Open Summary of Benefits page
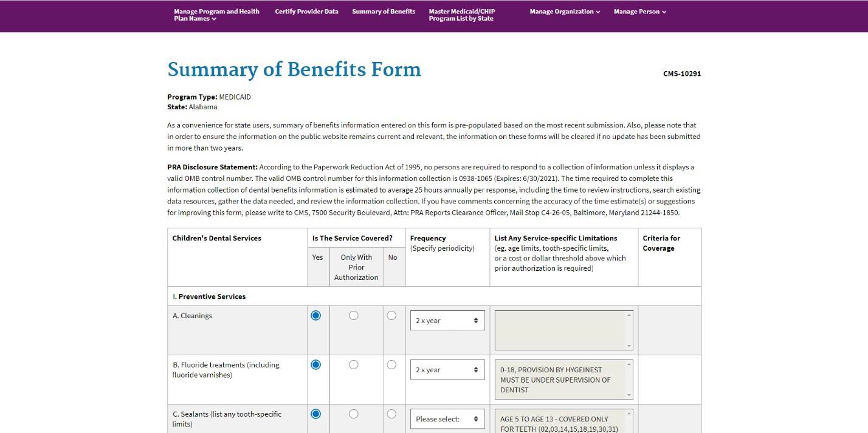This screenshot has height=433, width=868. pos(384,12)
